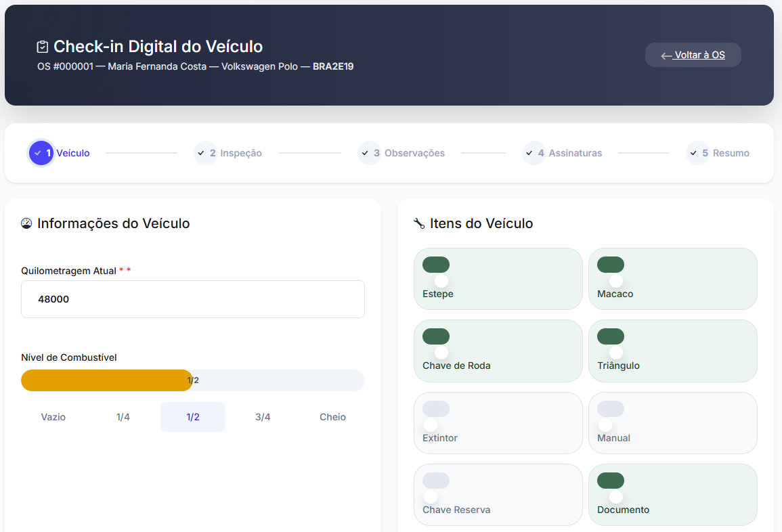This screenshot has height=532, width=782.
Task: Click the Quilometragem Atual input field
Action: [192, 298]
